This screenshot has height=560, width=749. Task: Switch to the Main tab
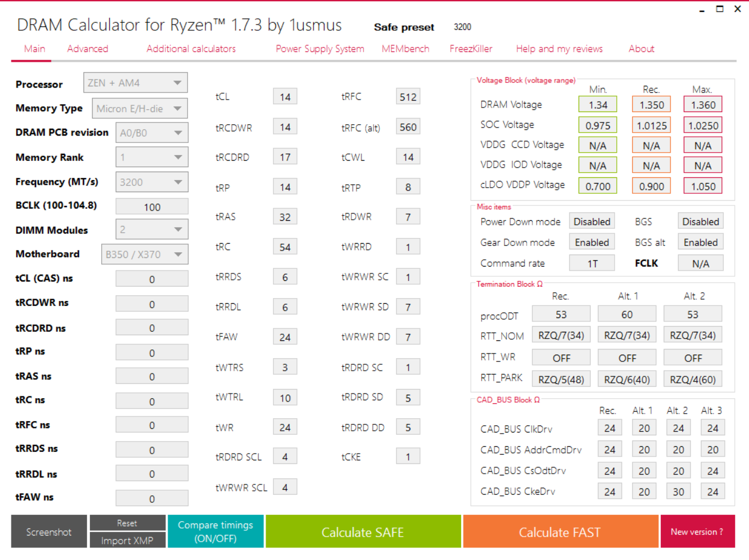(x=34, y=49)
